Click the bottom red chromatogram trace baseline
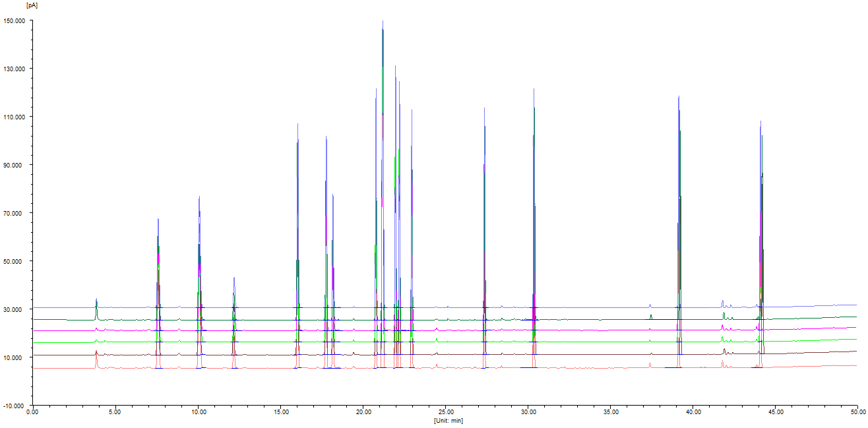 point(594,368)
